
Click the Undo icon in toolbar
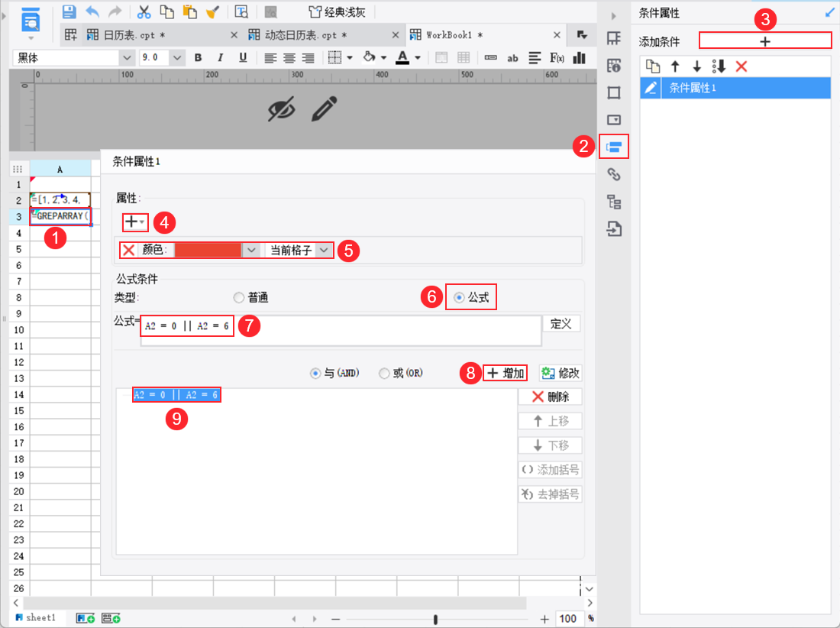[92, 12]
